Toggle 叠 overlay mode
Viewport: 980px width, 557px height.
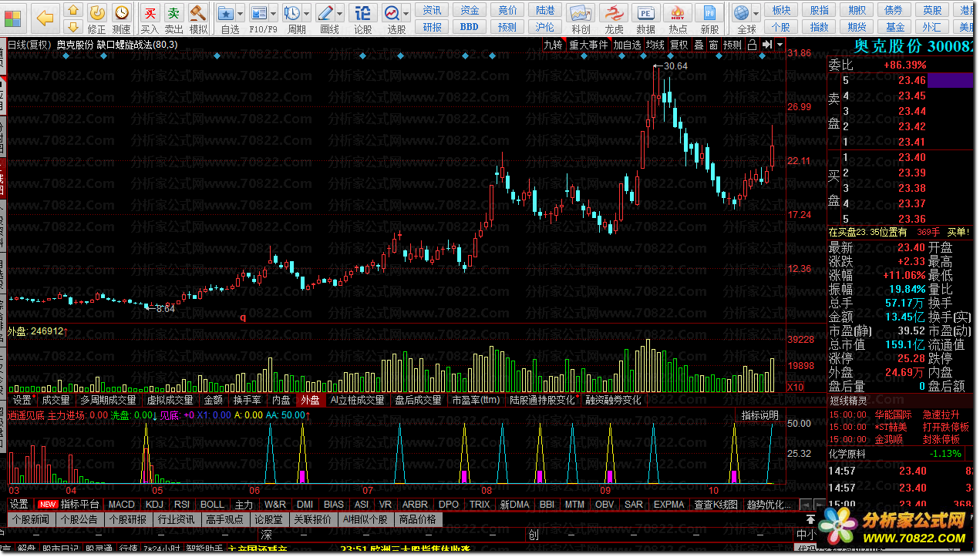coord(699,45)
